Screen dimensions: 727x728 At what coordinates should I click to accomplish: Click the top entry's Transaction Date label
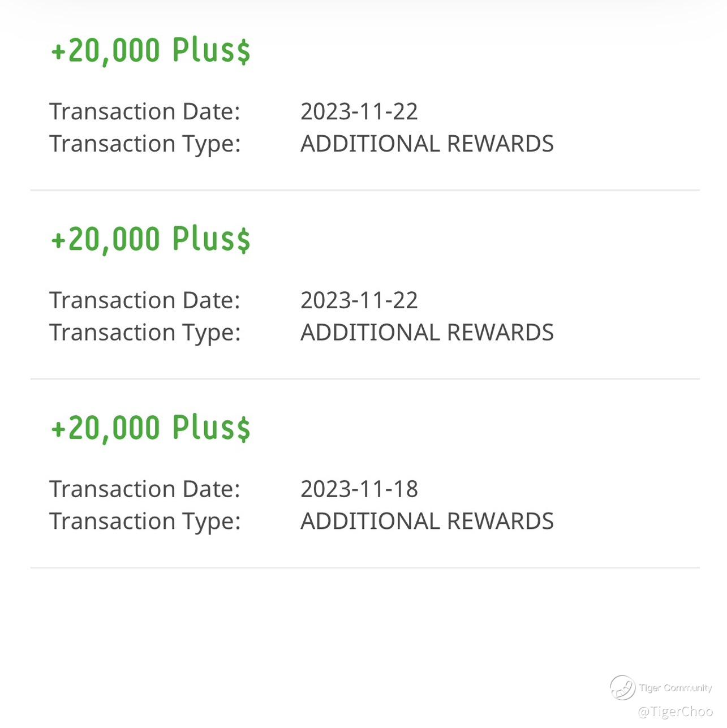pos(145,111)
